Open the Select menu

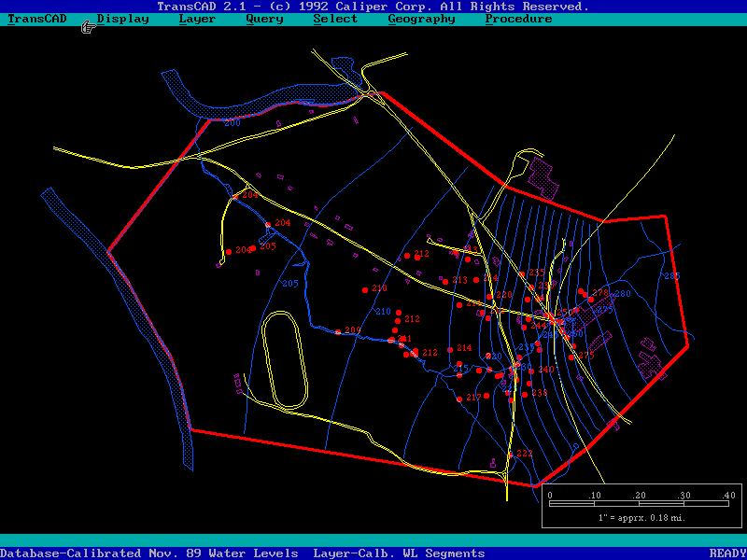point(335,19)
